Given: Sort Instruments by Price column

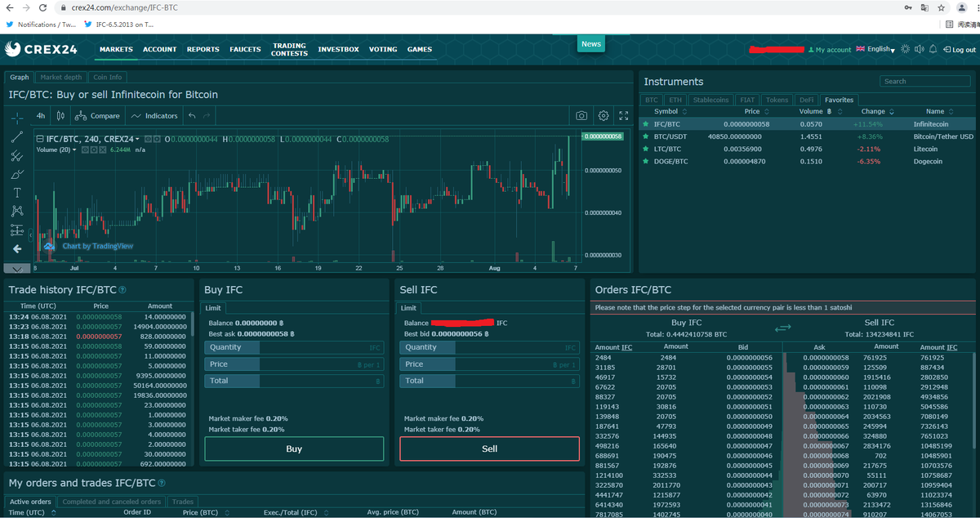Looking at the screenshot, I should point(756,111).
